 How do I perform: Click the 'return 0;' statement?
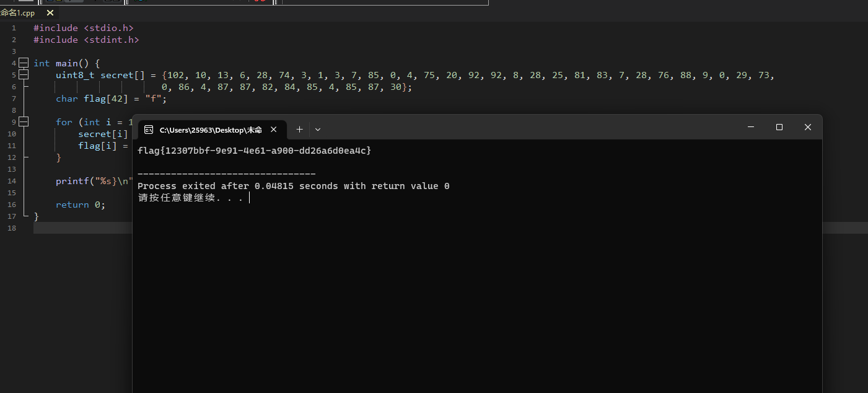(x=81, y=205)
